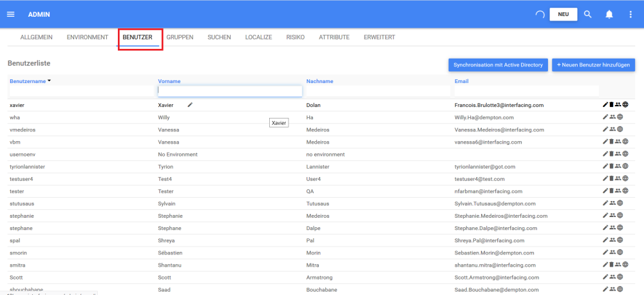Select email vanessa6@interfacing.com
The width and height of the screenshot is (644, 295).
[488, 142]
